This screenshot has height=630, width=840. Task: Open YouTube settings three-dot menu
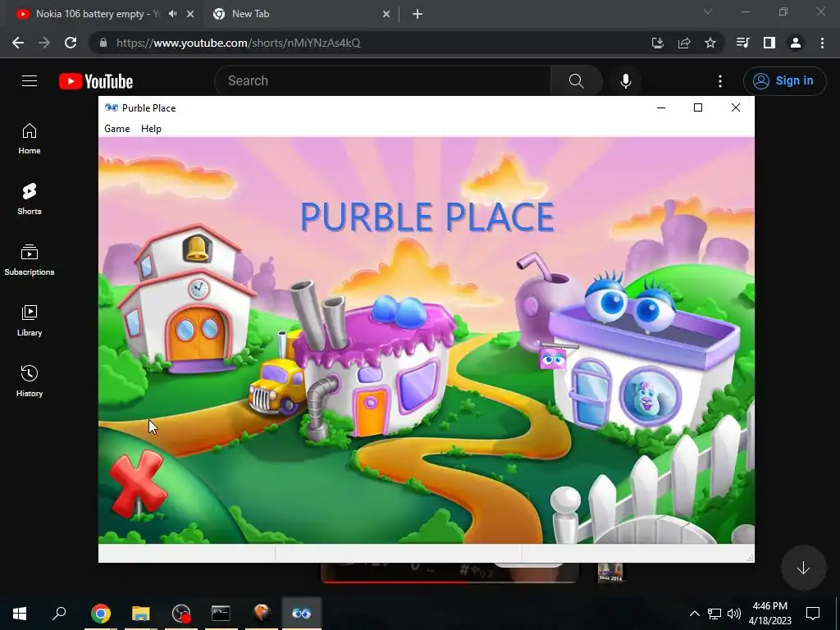click(x=720, y=81)
